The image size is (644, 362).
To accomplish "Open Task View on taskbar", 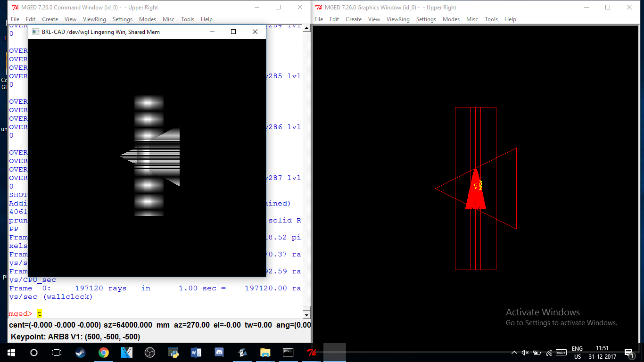I will click(x=57, y=352).
